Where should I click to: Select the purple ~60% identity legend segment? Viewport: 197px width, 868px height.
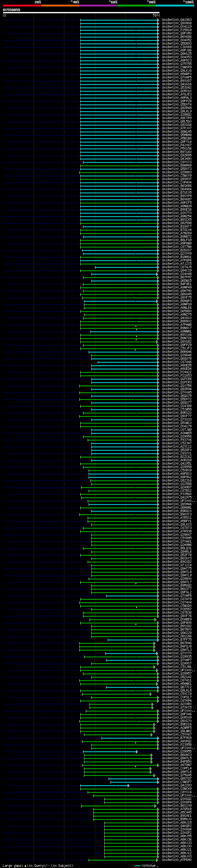tap(99, 6)
